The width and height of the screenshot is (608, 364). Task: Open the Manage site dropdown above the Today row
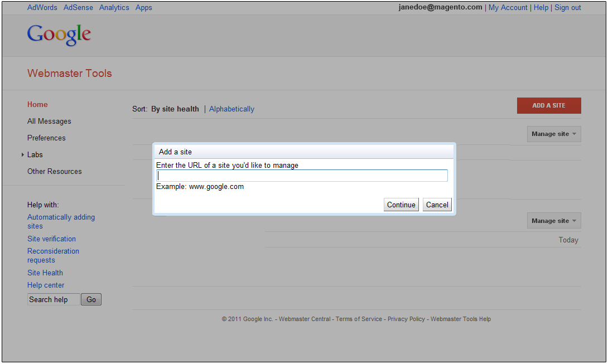pyautogui.click(x=554, y=221)
